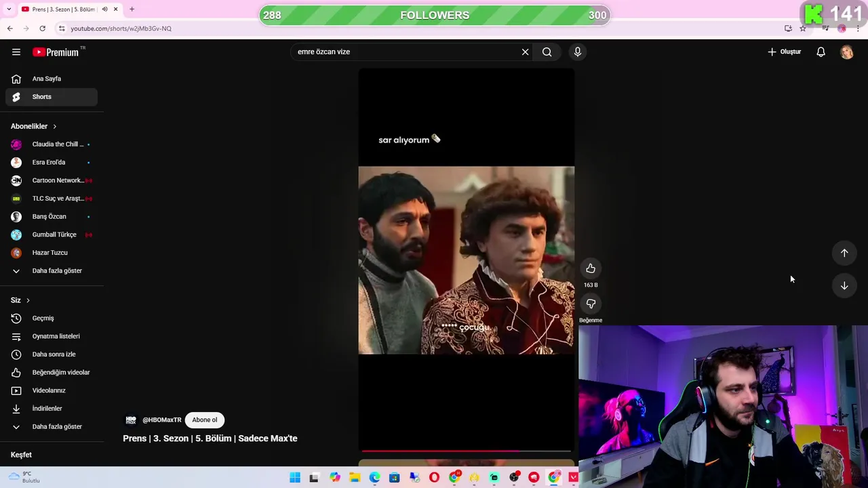Viewport: 868px width, 488px height.
Task: Open a new Chrome tab
Action: click(x=132, y=9)
